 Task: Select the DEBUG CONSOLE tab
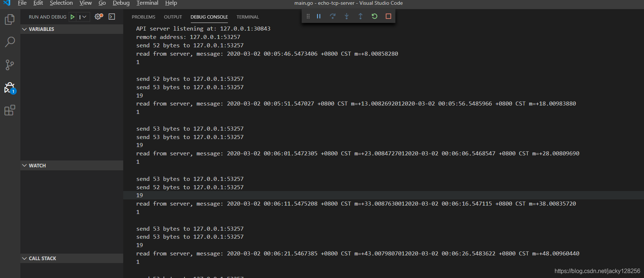tap(209, 17)
